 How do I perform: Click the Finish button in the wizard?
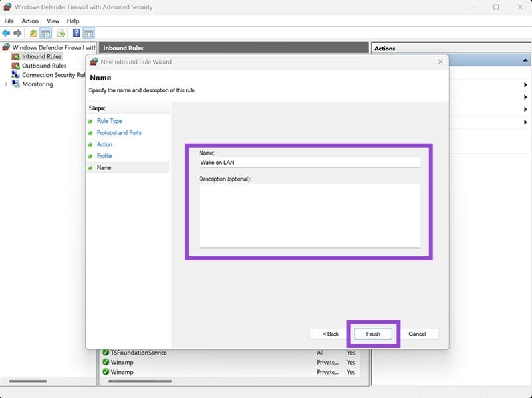coord(372,334)
